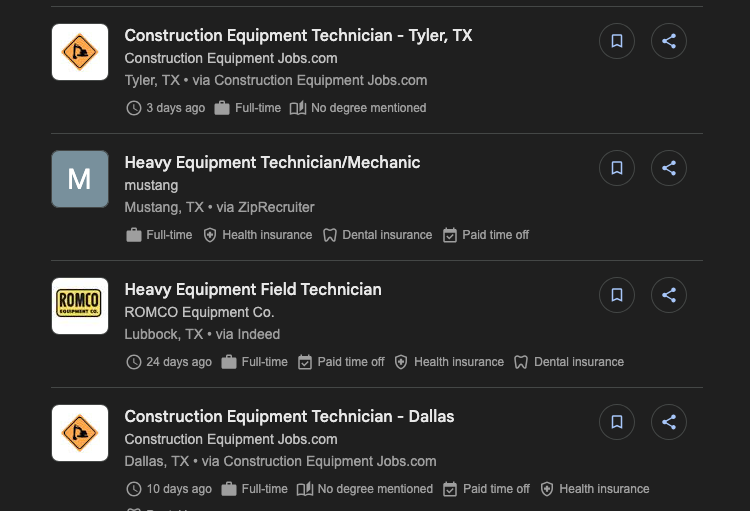Share the ROMCO Field Technician listing

669,295
